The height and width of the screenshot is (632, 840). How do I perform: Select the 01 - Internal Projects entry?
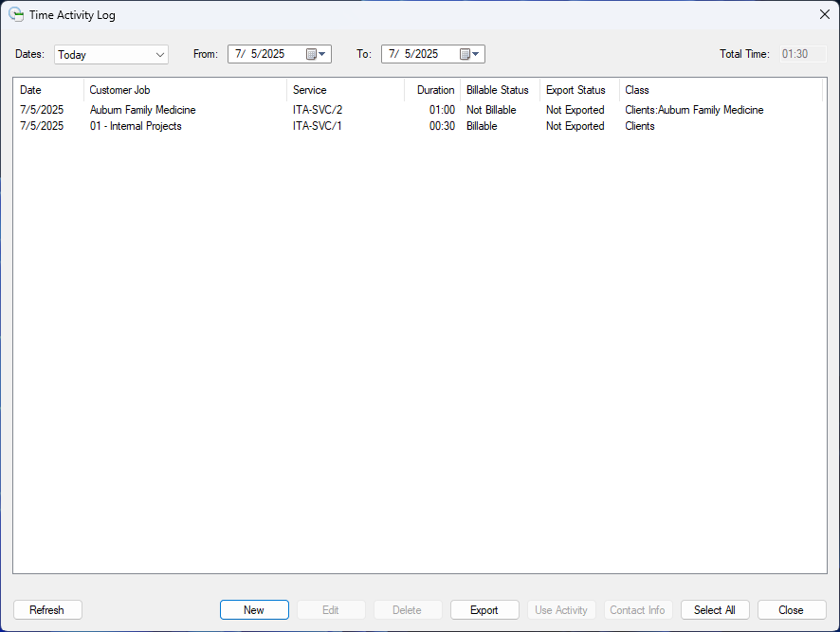point(136,126)
